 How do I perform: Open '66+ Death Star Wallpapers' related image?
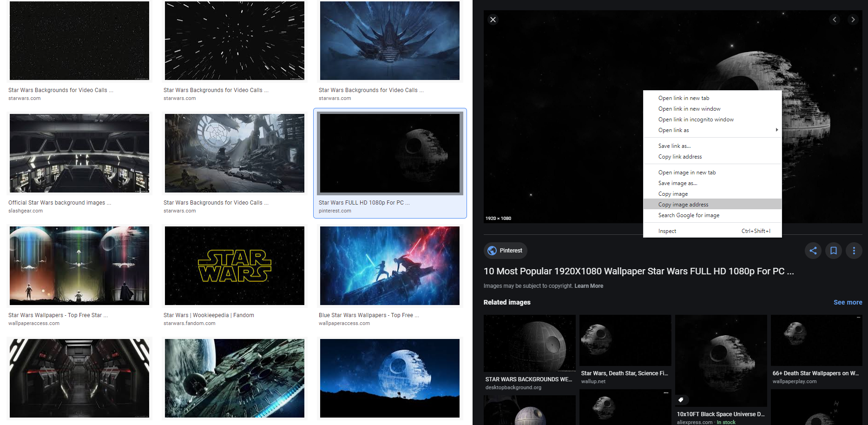pos(816,340)
